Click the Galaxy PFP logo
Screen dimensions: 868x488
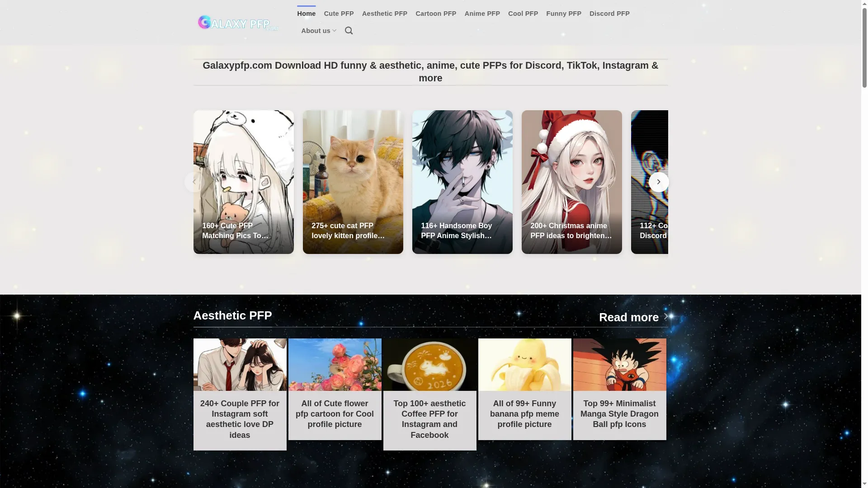coord(238,23)
